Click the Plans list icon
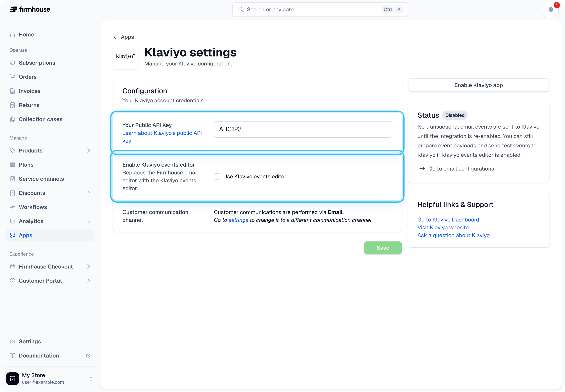The height and width of the screenshot is (392, 565). [13, 165]
